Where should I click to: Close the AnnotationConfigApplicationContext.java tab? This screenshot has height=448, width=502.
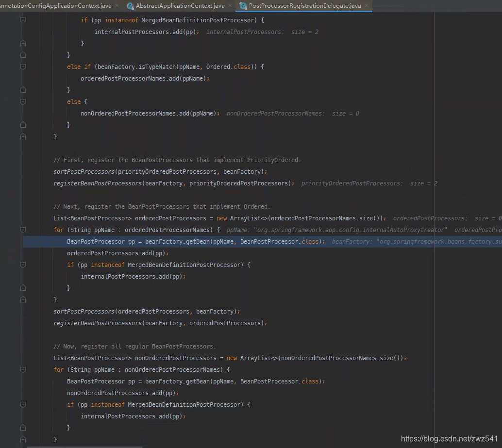pyautogui.click(x=117, y=6)
